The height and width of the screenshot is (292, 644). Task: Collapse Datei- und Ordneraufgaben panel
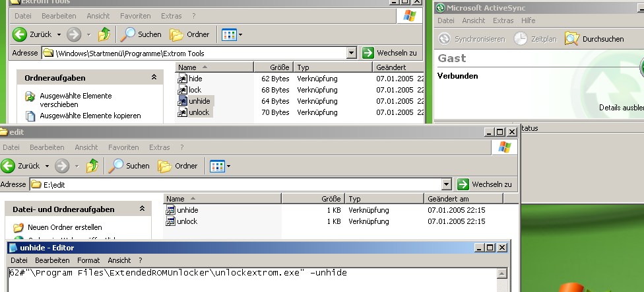[x=141, y=209]
